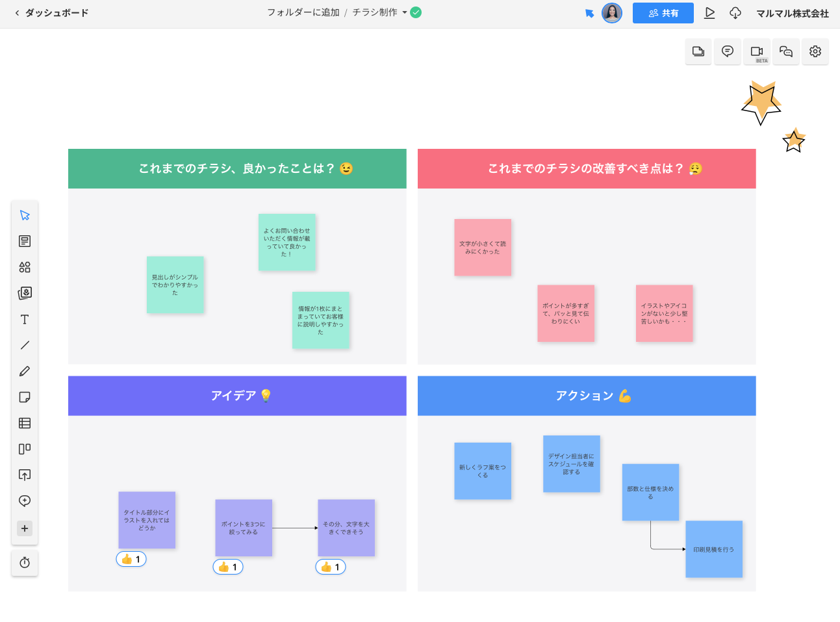Screen dimensions: 840x622
Task: Toggle thumbs-up vote on その分、文字を大 note
Action: [x=331, y=567]
